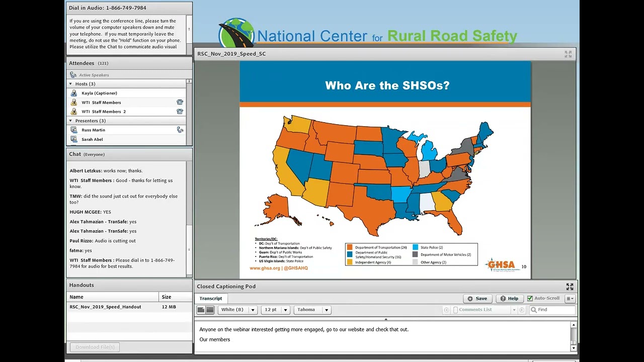Click the Handouts pod title

point(82,285)
